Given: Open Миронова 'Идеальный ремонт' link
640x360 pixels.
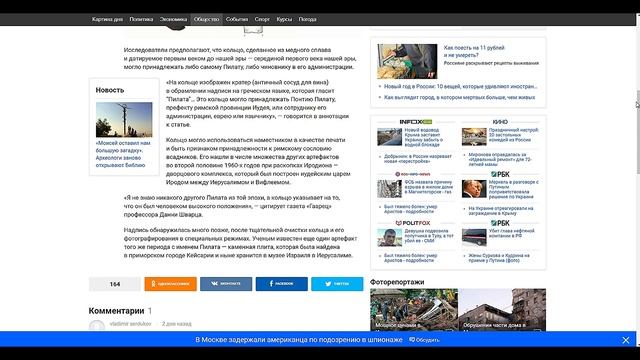Looking at the screenshot, I should click(500, 159).
